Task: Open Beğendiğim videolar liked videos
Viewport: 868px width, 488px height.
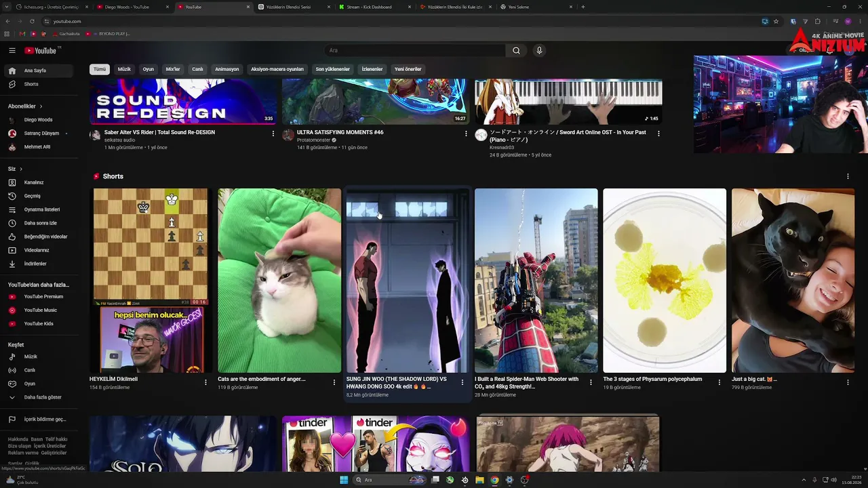Action: (41, 237)
